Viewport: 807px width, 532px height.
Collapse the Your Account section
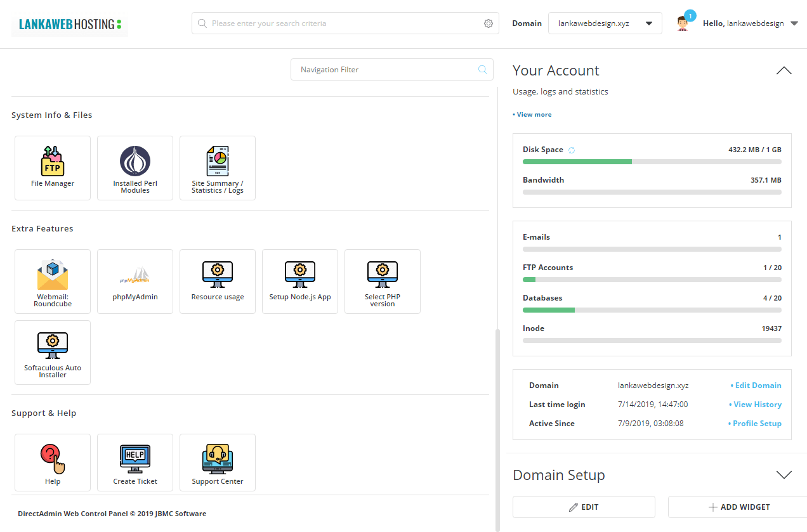coord(784,70)
